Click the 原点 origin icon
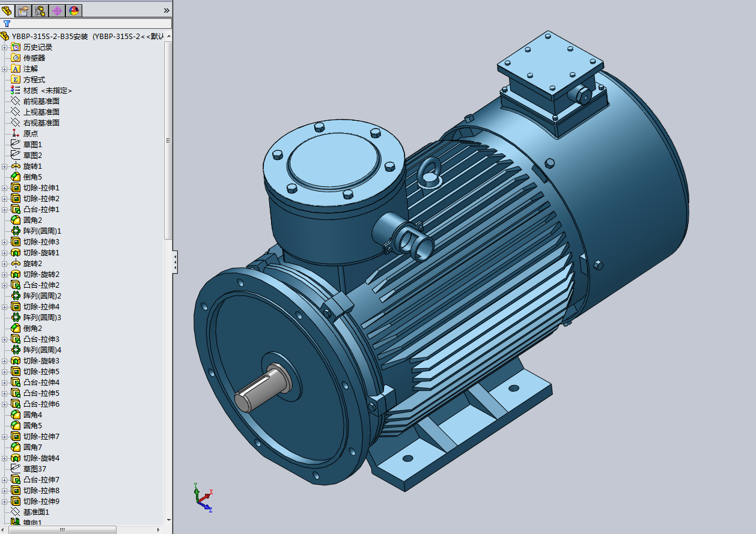756x534 pixels. pyautogui.click(x=16, y=133)
